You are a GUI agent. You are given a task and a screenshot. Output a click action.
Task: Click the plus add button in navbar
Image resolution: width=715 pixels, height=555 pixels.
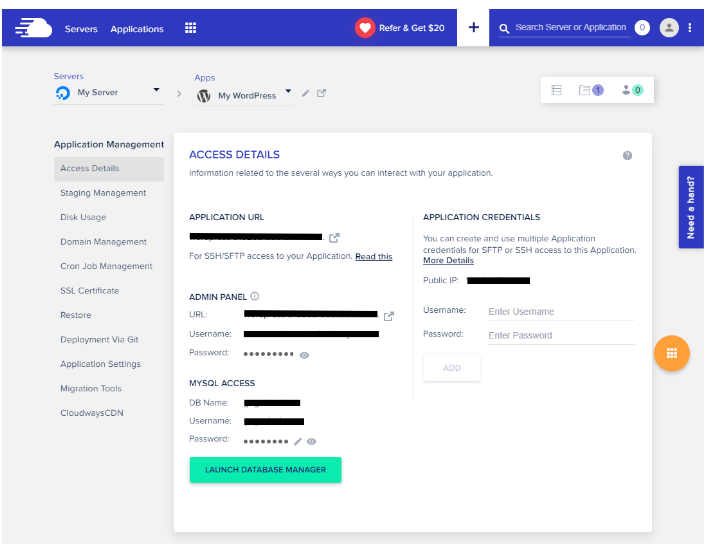474,27
